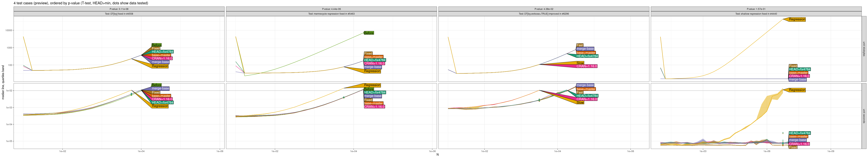Click 'Regression' label in #5463 kilobytes panel
This screenshot has height=158, width=868.
click(372, 71)
